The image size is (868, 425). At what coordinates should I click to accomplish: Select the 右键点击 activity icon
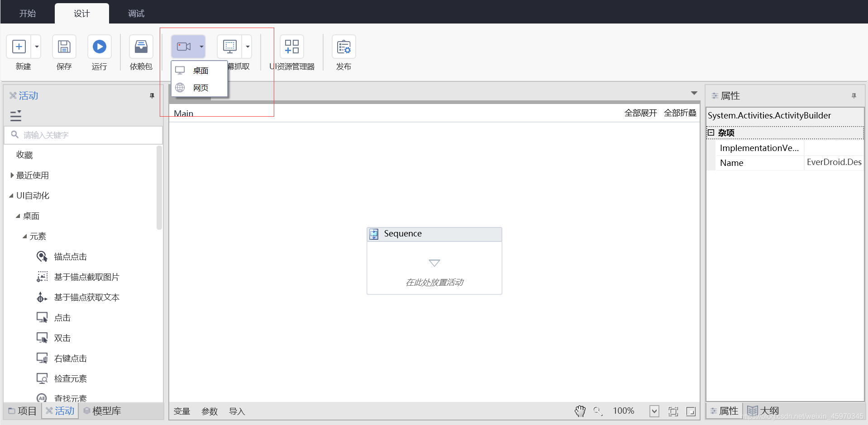pyautogui.click(x=42, y=359)
